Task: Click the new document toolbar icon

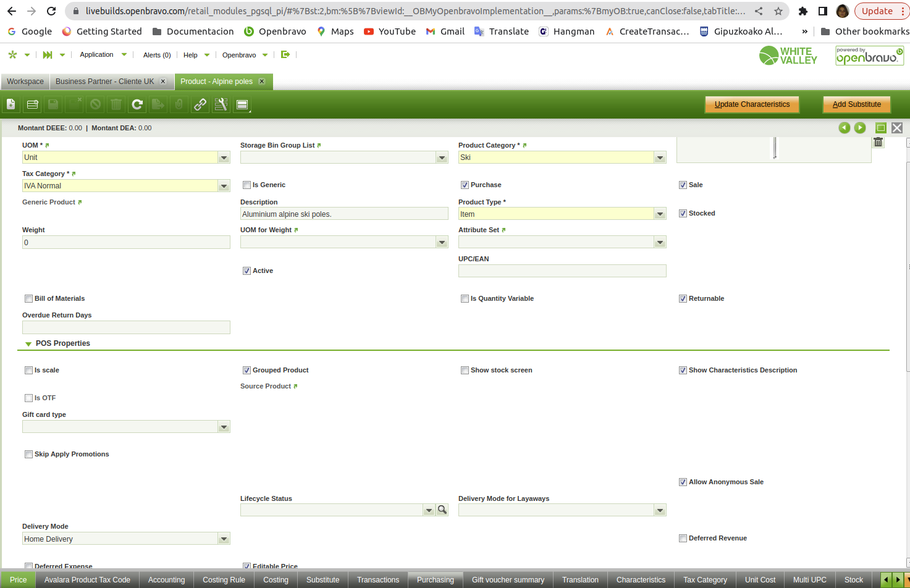Action: pos(11,105)
